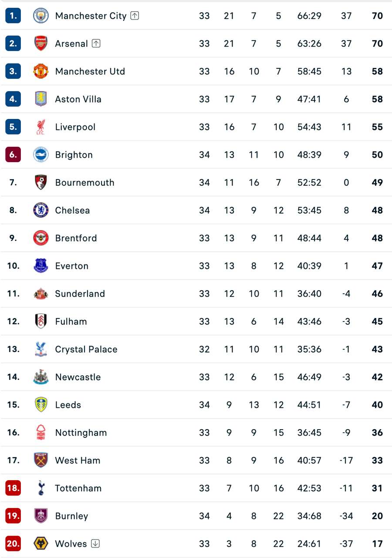Open the up-arrow indicator next to Manchester City

pyautogui.click(x=135, y=15)
